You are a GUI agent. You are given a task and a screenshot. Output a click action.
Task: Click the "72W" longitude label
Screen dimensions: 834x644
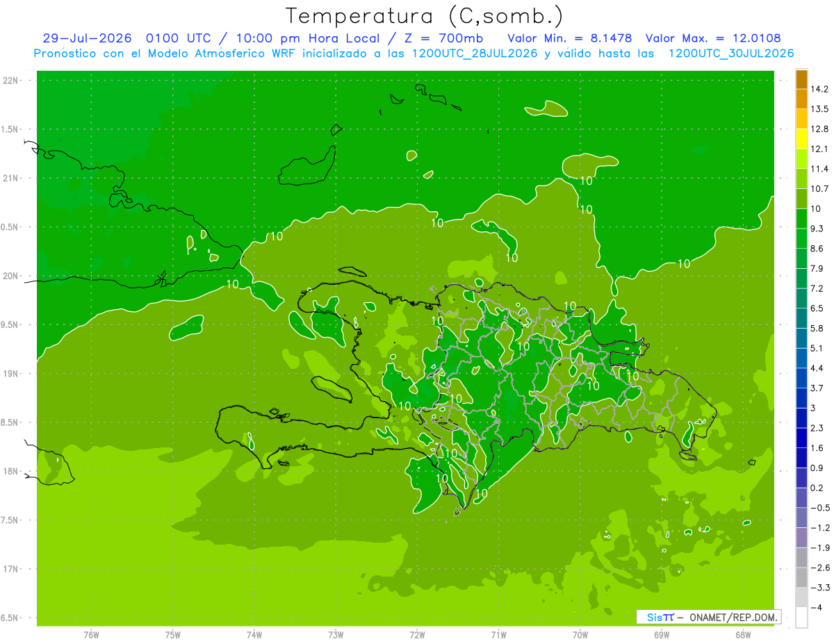point(417,634)
